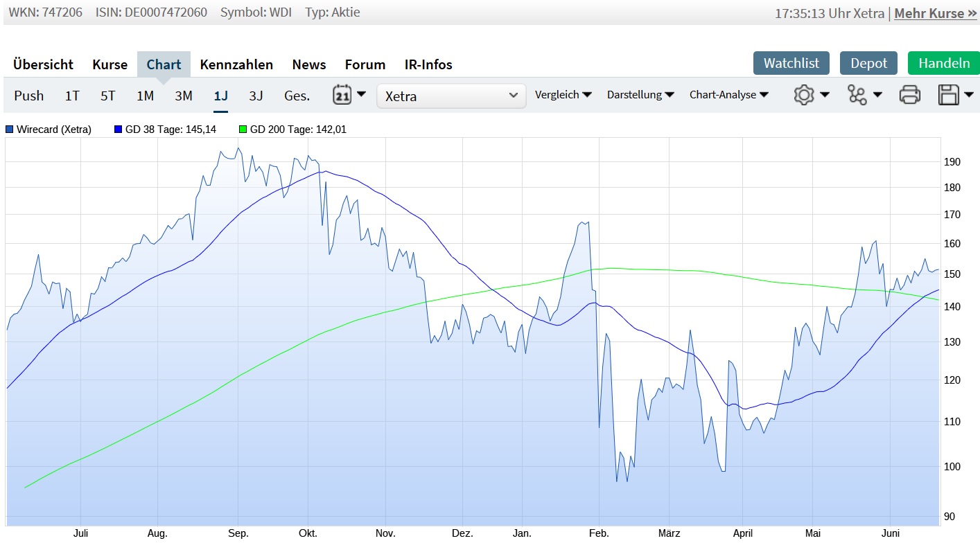
Task: Select the 1T intraday chart period
Action: point(71,96)
